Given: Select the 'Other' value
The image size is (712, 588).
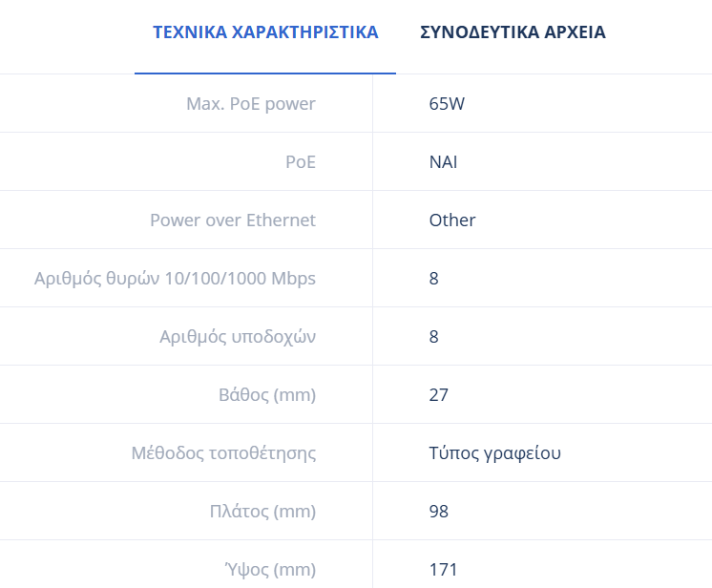Looking at the screenshot, I should [452, 220].
